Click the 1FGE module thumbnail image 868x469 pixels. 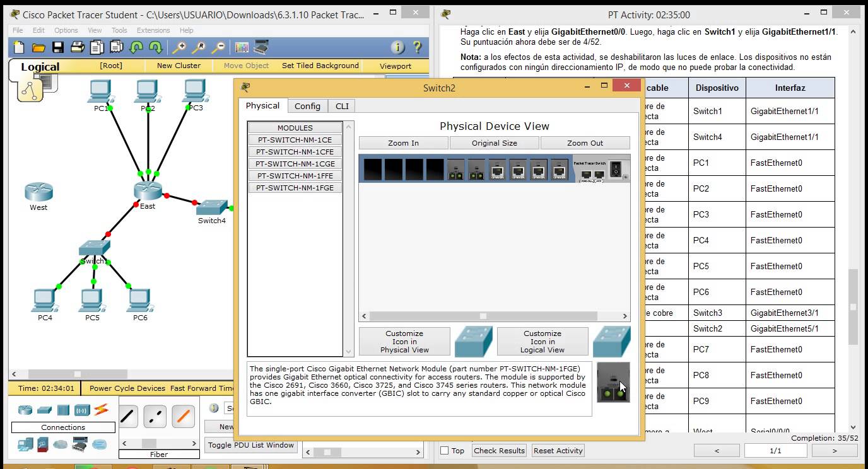point(613,382)
